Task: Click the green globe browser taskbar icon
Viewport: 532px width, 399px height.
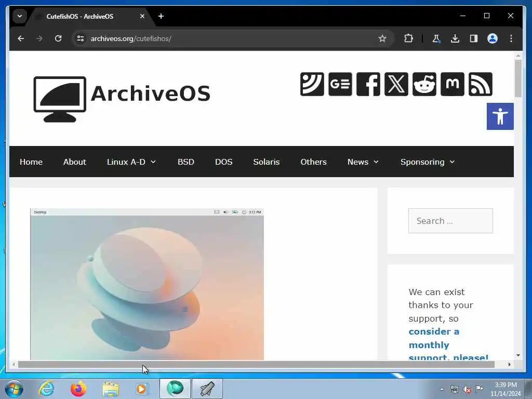Action: (175, 389)
